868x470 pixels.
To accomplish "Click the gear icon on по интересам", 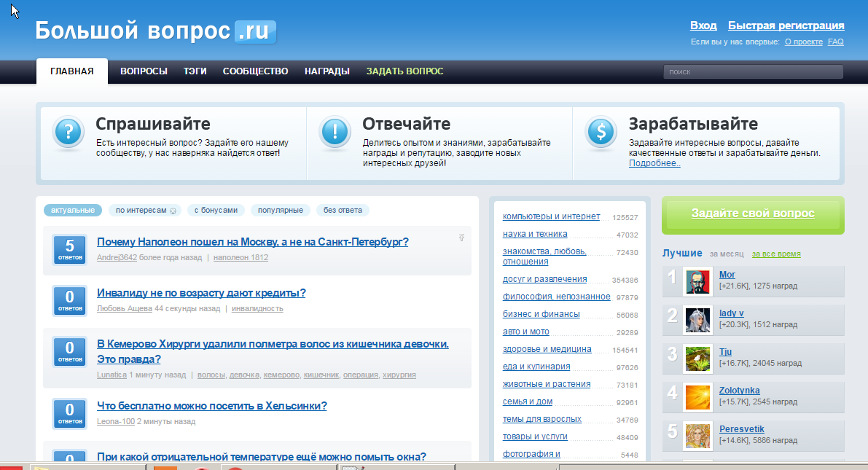I will point(173,211).
